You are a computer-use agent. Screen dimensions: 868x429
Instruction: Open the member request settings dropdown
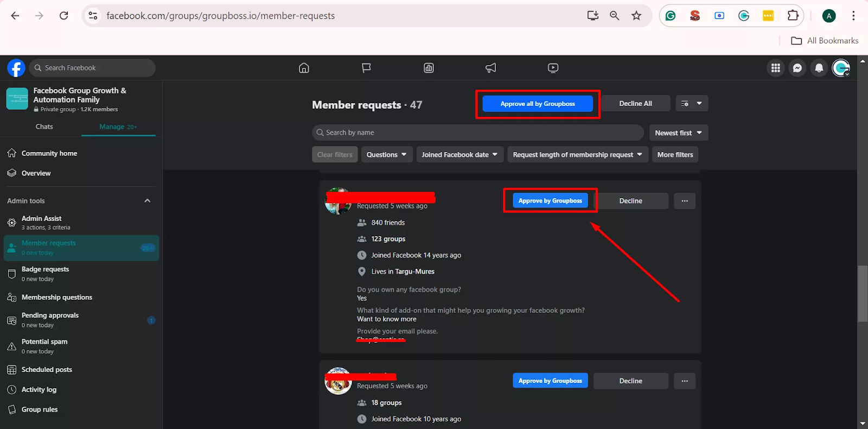pyautogui.click(x=692, y=104)
